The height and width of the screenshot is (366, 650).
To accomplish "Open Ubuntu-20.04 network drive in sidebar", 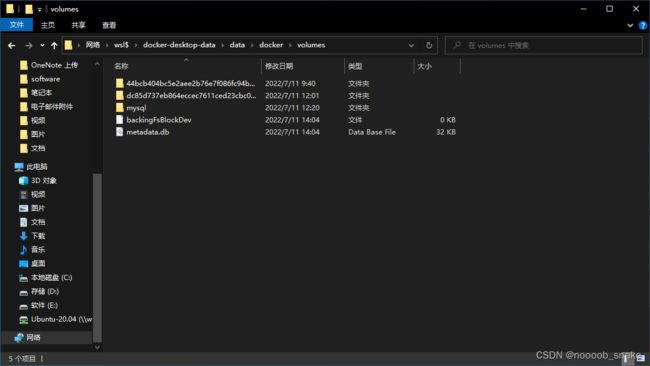I will [x=56, y=319].
